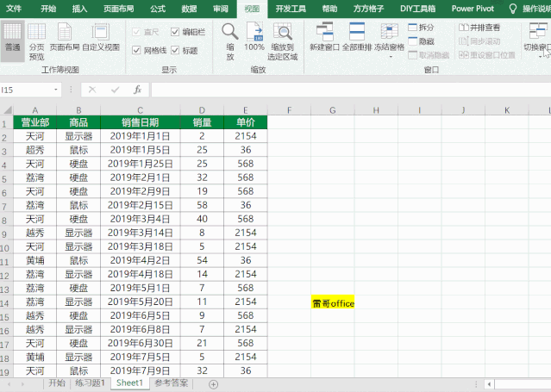Select column C header
This screenshot has height=392, width=551.
[x=141, y=110]
